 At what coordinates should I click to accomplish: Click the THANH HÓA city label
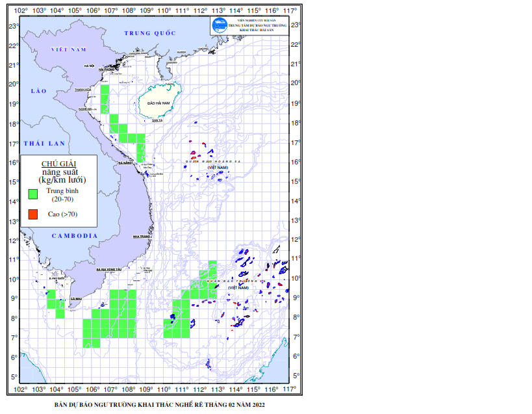(82, 90)
